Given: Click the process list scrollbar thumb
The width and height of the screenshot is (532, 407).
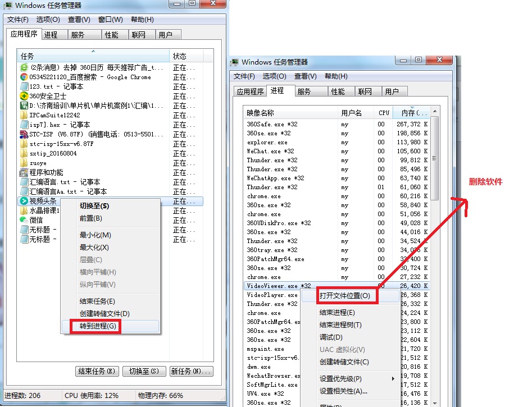Looking at the screenshot, I should pos(435,158).
